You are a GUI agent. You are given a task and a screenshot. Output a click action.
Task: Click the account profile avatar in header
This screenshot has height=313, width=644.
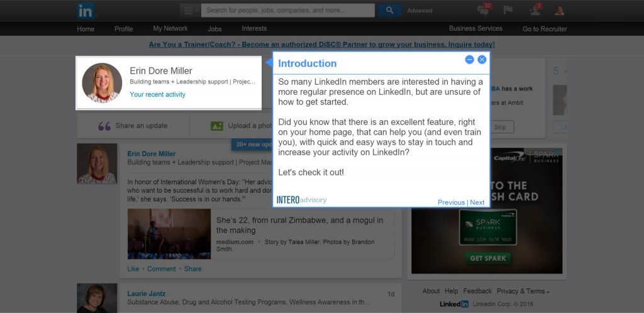coord(559,10)
